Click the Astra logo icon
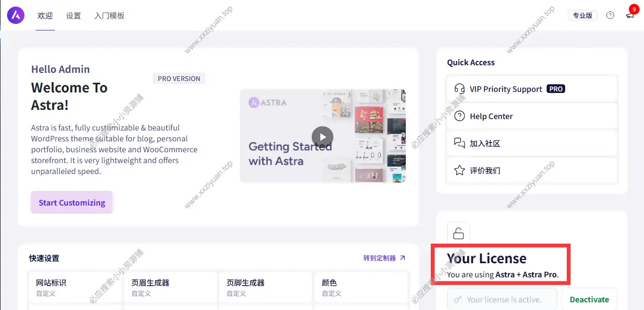This screenshot has height=310, width=644. click(x=16, y=15)
